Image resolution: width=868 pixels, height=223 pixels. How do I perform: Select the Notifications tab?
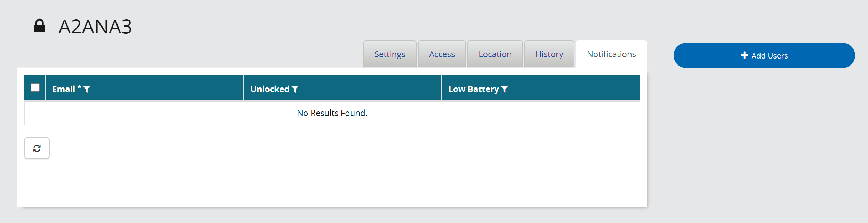point(611,54)
